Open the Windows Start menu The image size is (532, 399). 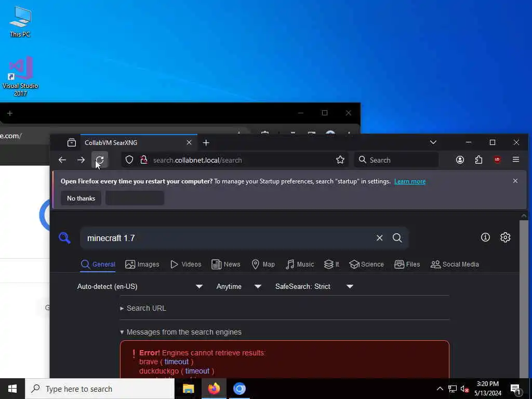[x=12, y=389]
